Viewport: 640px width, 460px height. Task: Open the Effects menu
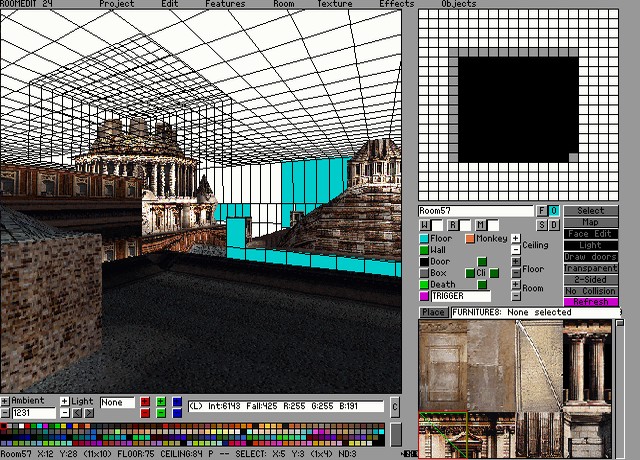tap(396, 4)
